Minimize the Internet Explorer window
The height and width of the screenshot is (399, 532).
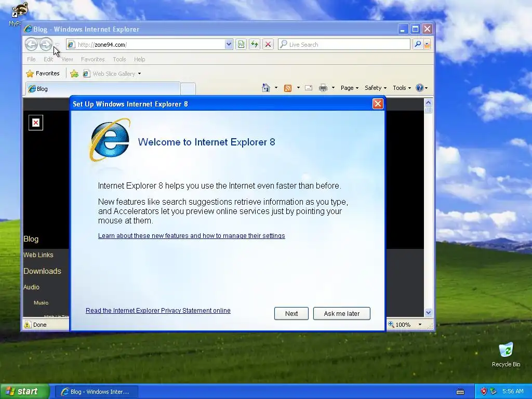point(403,29)
